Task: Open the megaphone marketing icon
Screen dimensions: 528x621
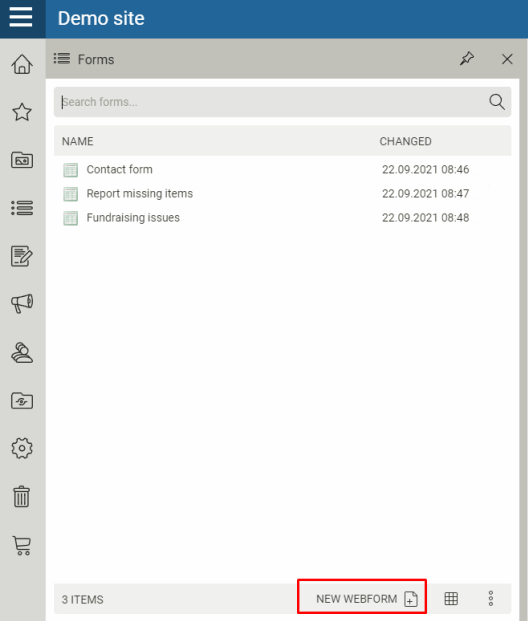Action: click(x=22, y=304)
